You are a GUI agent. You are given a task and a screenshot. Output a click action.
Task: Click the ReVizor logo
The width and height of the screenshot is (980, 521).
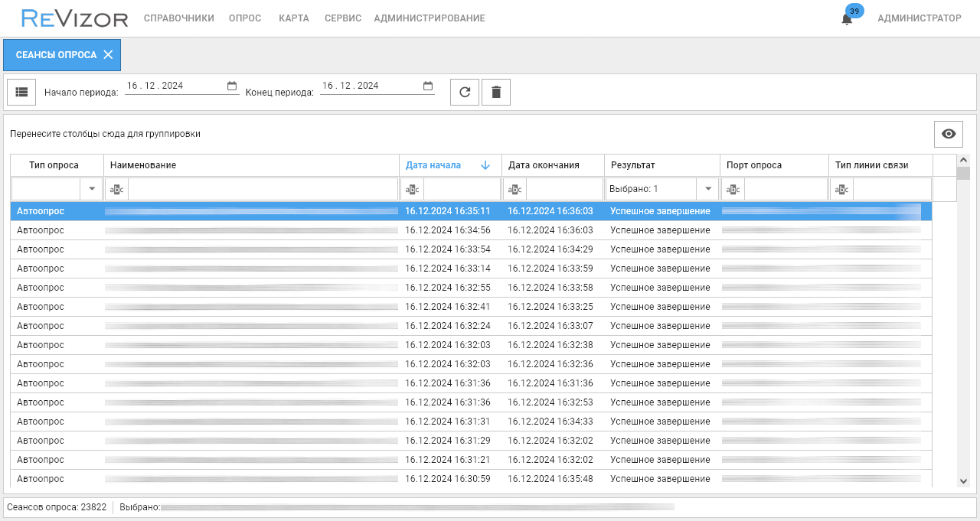75,18
